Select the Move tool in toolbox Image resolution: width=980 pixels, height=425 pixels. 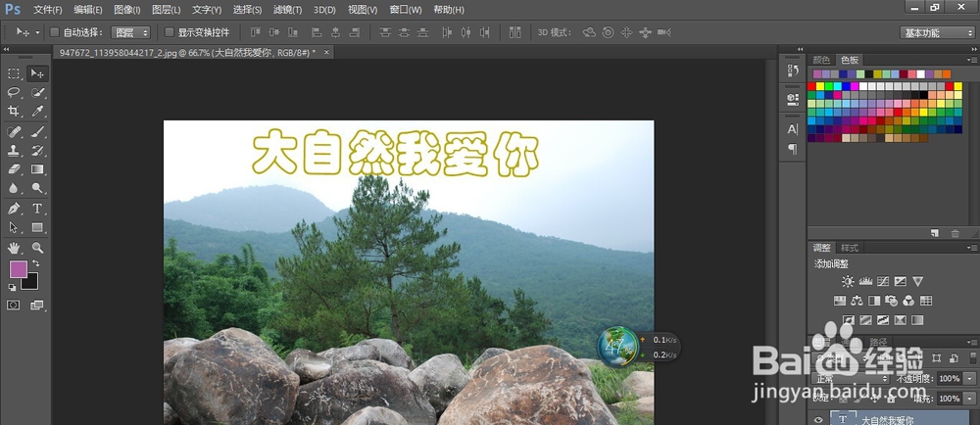click(x=37, y=73)
